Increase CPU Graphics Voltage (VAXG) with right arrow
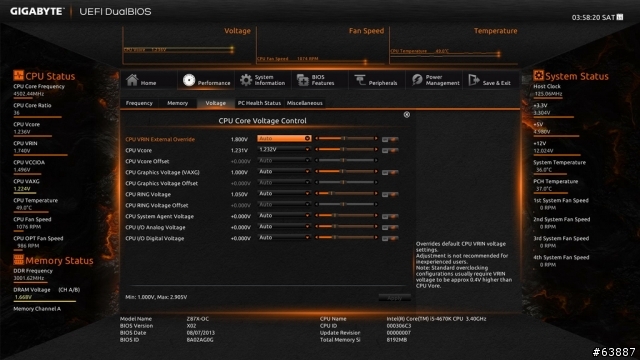The image size is (640, 360). (376, 171)
